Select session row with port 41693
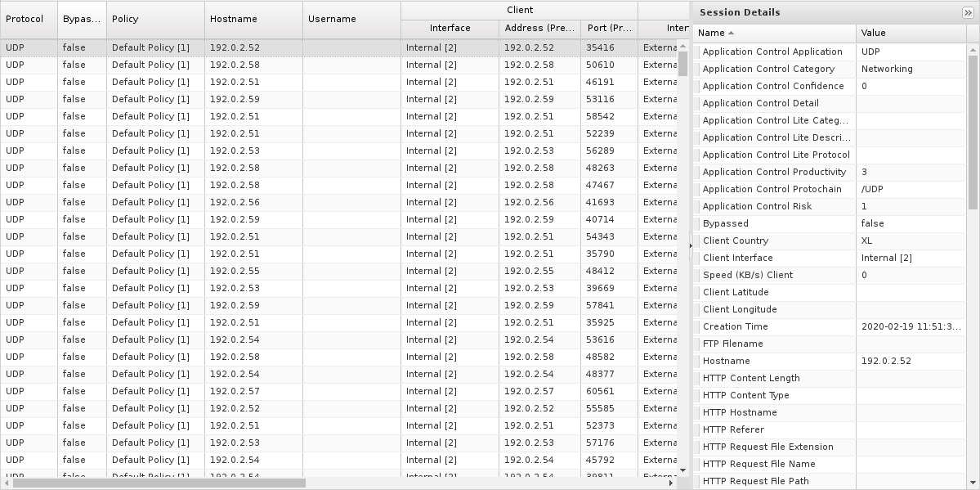Screen dimensions: 980x490 point(338,202)
